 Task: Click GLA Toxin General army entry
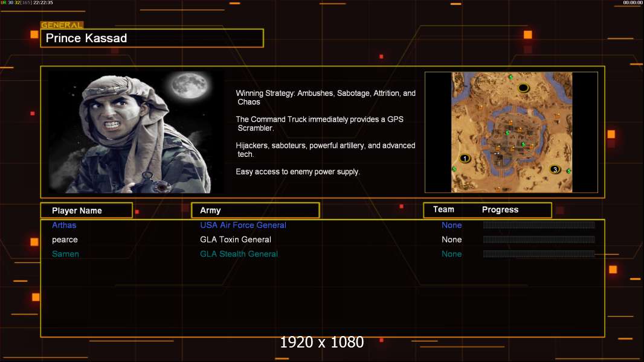pyautogui.click(x=236, y=240)
